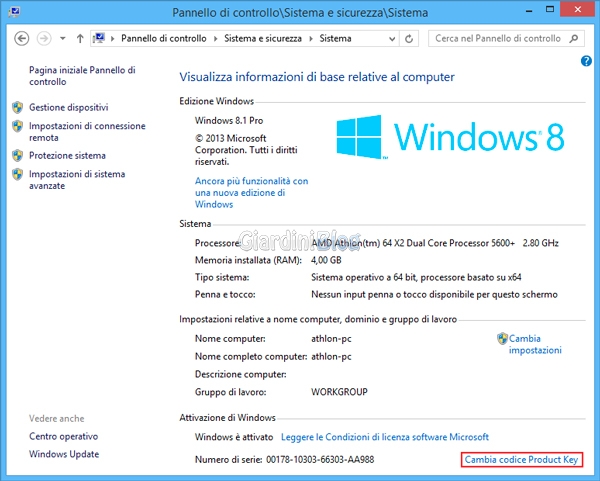Click the shield icon beside Impostazioni di connessione remota
Screen dimensions: 600x481
pyautogui.click(x=17, y=126)
